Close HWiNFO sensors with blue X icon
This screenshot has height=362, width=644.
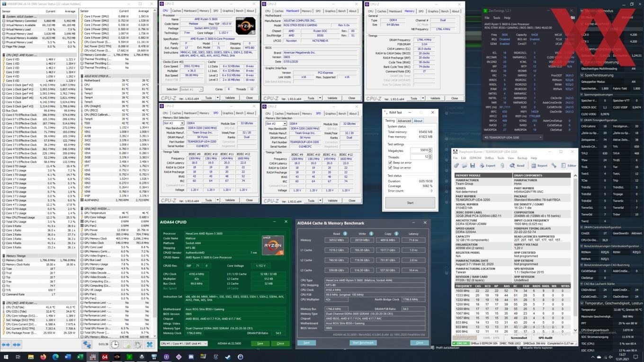[x=149, y=345]
